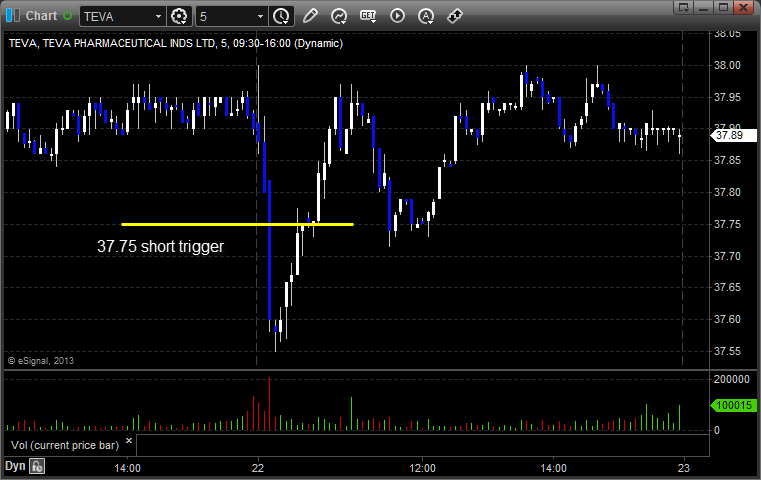Screen dimensions: 761x480
Task: Click the 37.55 price axis label
Action: pos(727,351)
